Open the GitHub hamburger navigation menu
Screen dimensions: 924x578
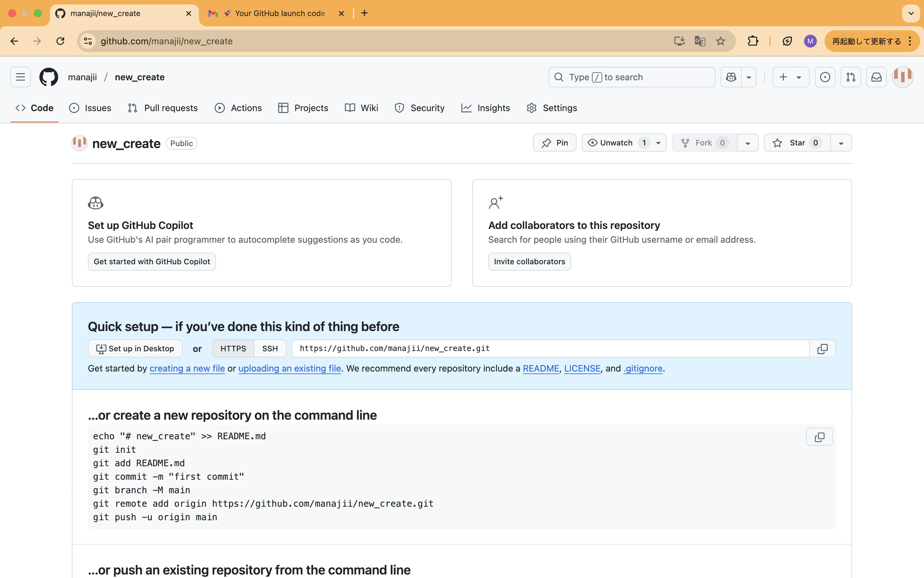tap(21, 77)
